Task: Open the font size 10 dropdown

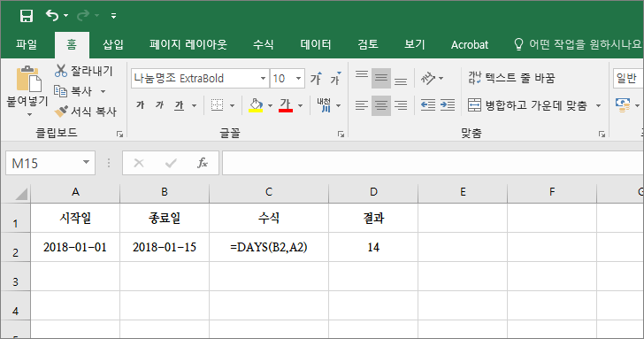Action: (299, 78)
